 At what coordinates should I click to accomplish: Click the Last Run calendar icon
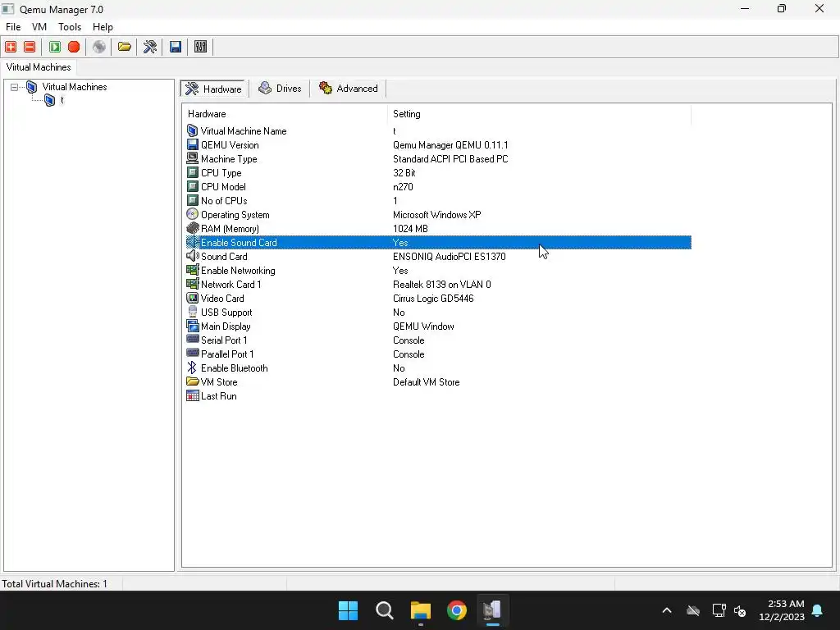click(192, 395)
